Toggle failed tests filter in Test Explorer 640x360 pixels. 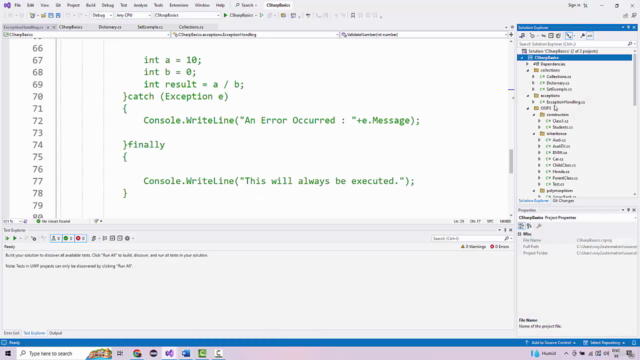(80, 238)
